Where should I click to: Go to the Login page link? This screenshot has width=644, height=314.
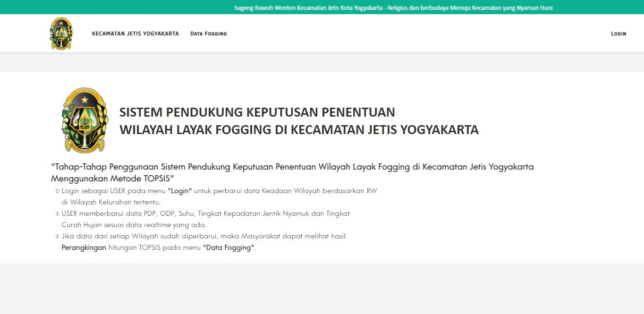pyautogui.click(x=619, y=34)
